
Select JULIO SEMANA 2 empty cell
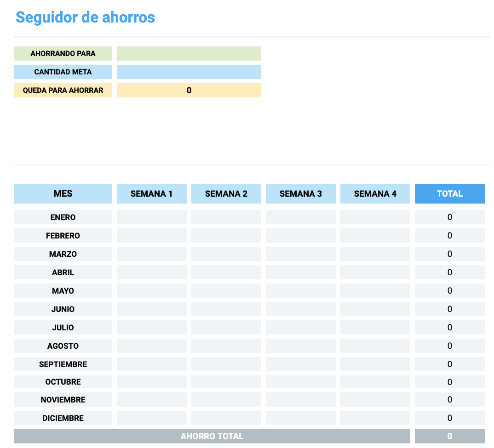point(226,328)
